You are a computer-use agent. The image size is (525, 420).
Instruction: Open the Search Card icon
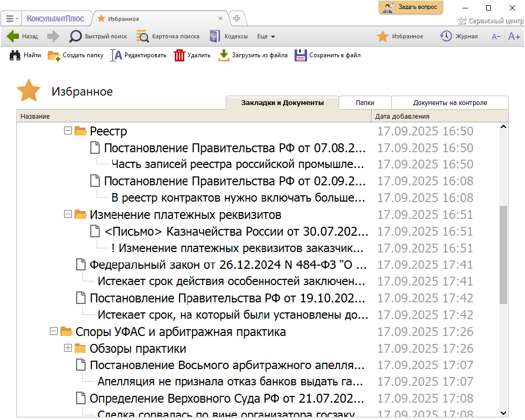point(142,36)
